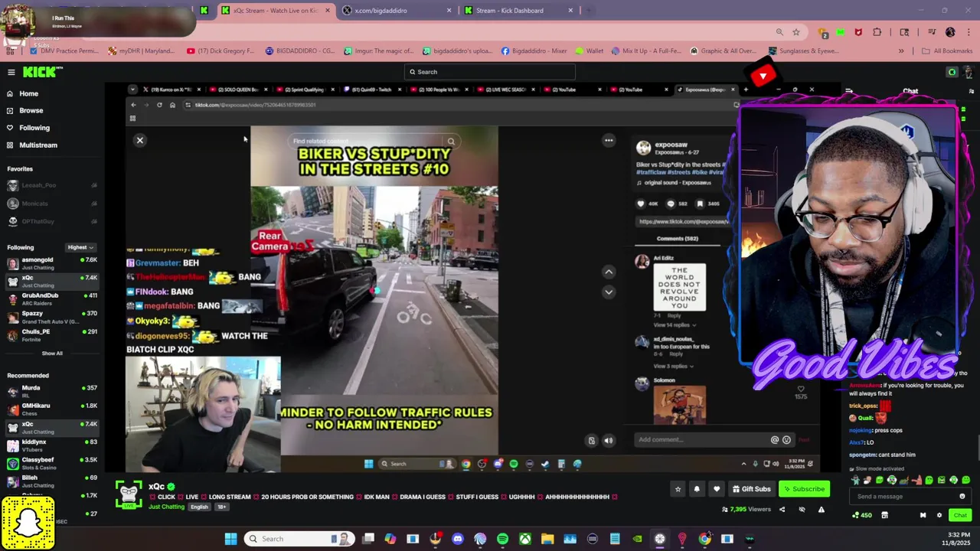The image size is (980, 551).
Task: Open Google Chrome from the taskbar
Action: (x=704, y=539)
